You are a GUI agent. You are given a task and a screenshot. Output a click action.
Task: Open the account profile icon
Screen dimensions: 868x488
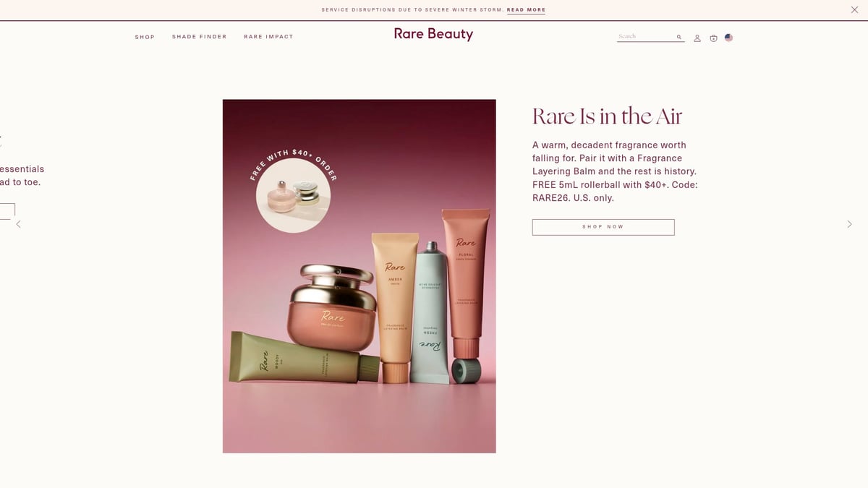click(697, 38)
